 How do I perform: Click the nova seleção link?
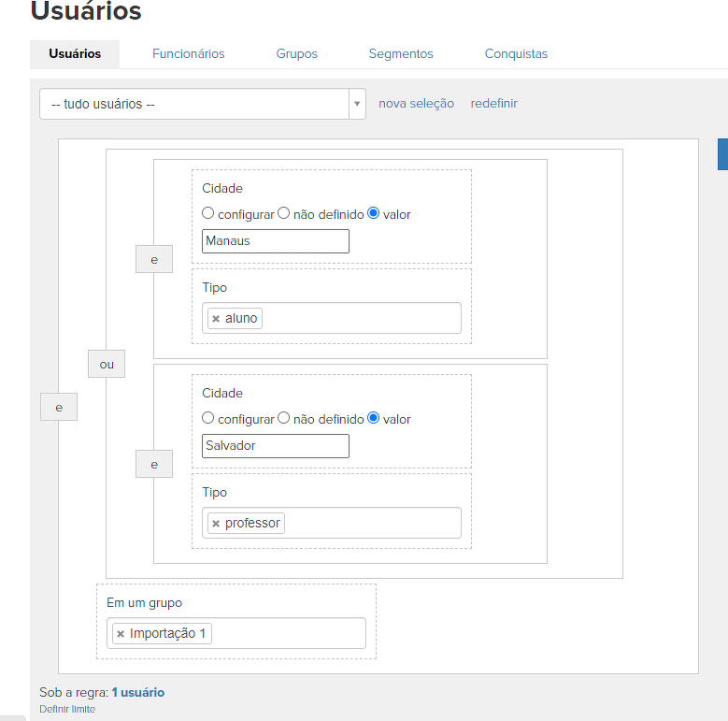(x=416, y=104)
